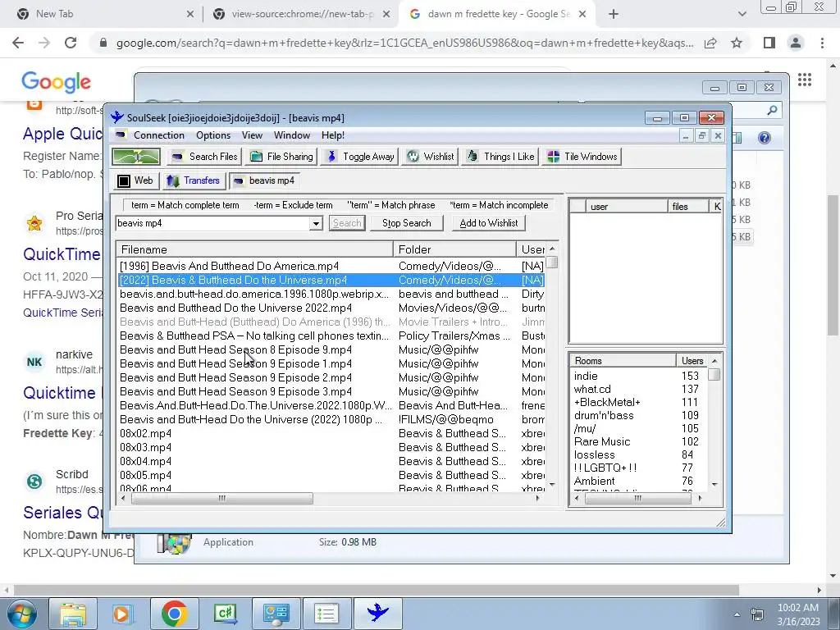The width and height of the screenshot is (840, 630).
Task: Bookmark this page with the star icon
Action: [x=737, y=43]
